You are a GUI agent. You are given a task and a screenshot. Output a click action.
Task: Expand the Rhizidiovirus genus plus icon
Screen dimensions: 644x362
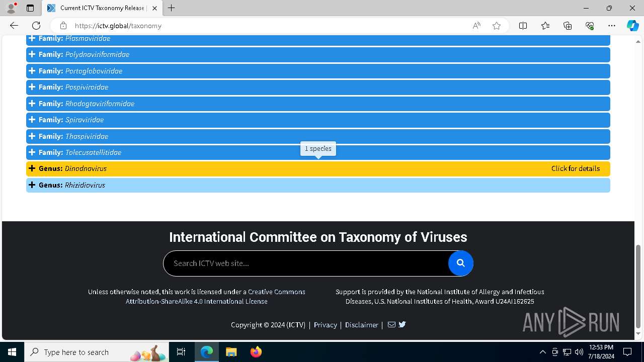click(32, 185)
